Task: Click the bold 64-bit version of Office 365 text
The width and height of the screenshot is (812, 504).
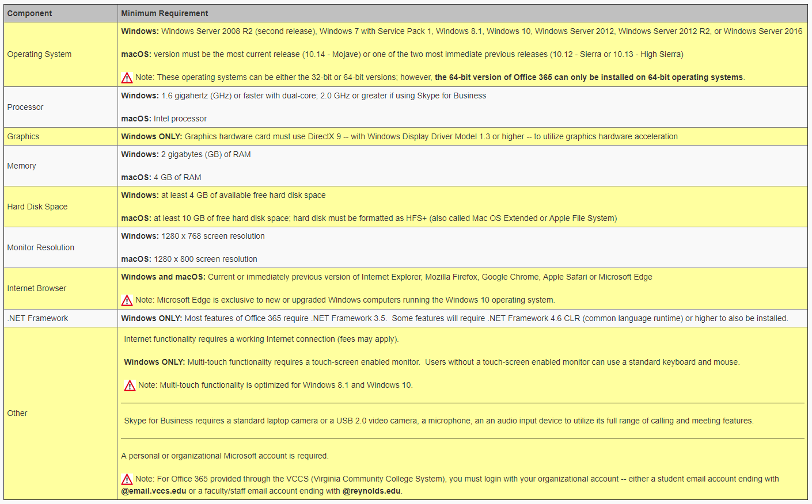Action: pyautogui.click(x=589, y=77)
